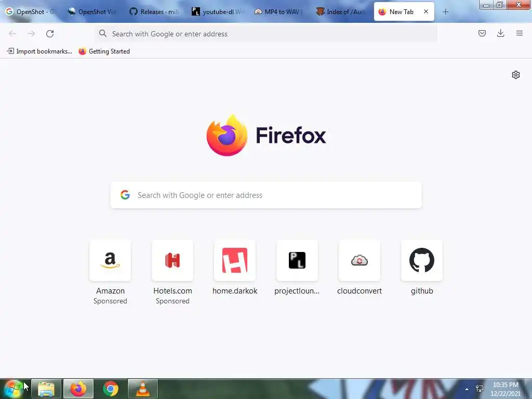Open a new tab with plus button

tap(445, 12)
